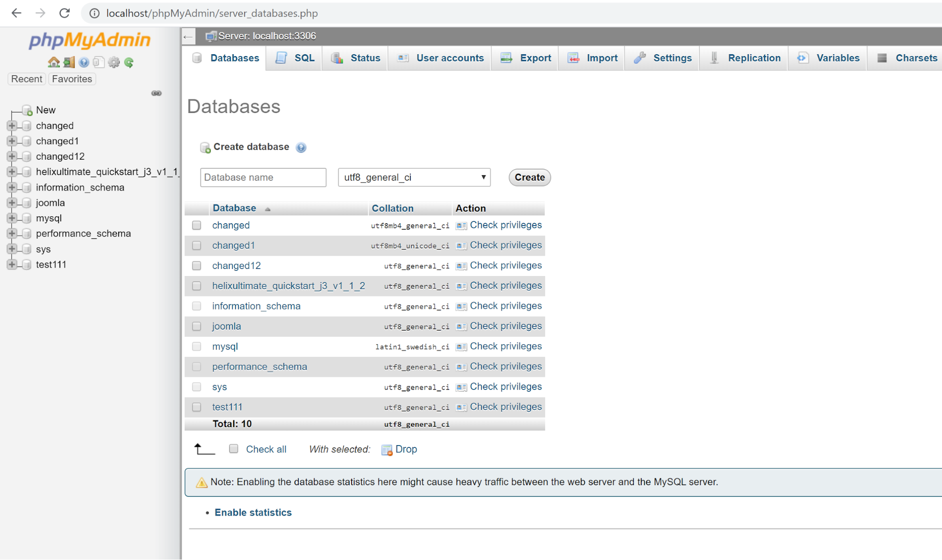The width and height of the screenshot is (942, 560).
Task: Click the Create database label icon
Action: coord(205,148)
